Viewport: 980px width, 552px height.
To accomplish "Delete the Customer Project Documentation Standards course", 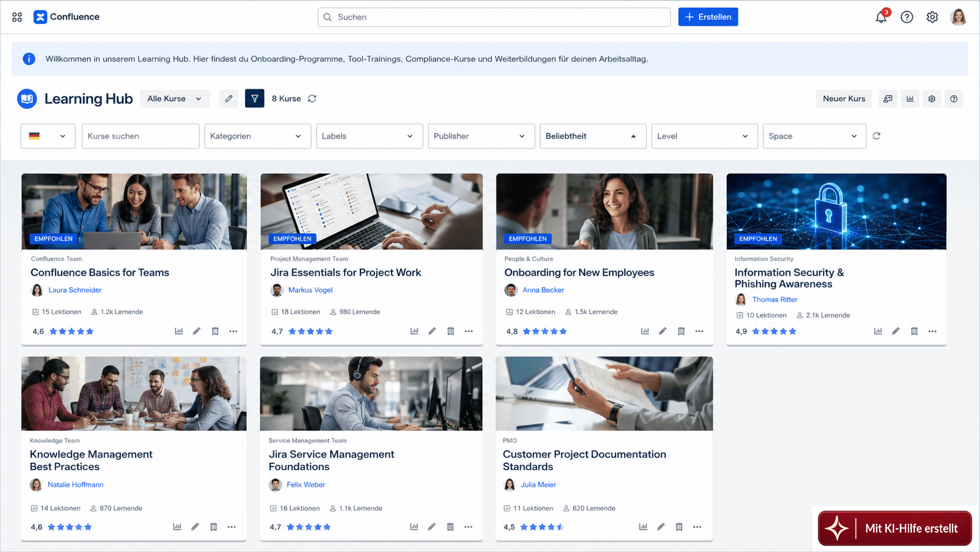I will point(679,527).
